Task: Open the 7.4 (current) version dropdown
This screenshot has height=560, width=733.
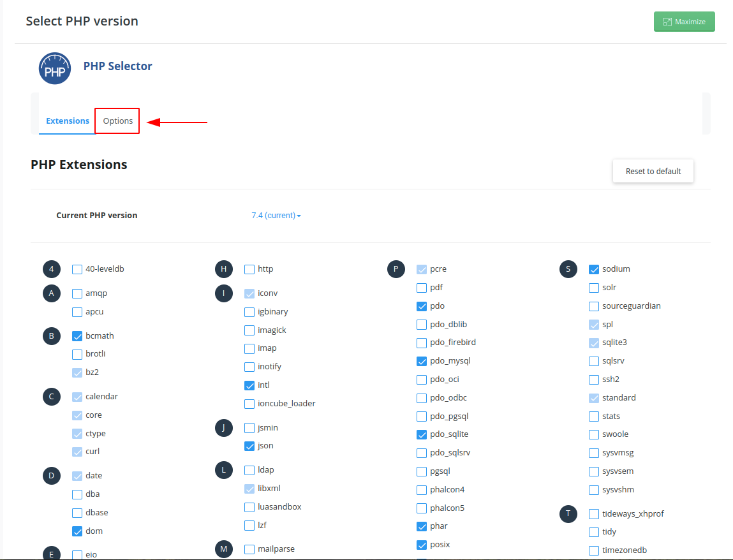Action: [276, 216]
